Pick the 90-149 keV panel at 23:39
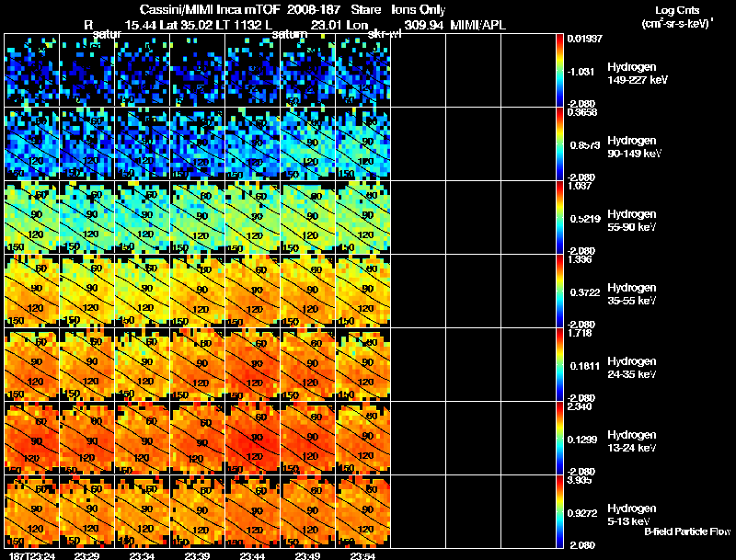Screen dimensions: 736x560 197,144
